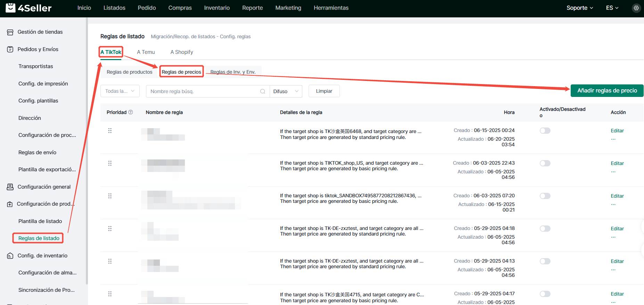Click the Pedidos y Envíos sidebar icon
This screenshot has height=305, width=644.
[10, 49]
